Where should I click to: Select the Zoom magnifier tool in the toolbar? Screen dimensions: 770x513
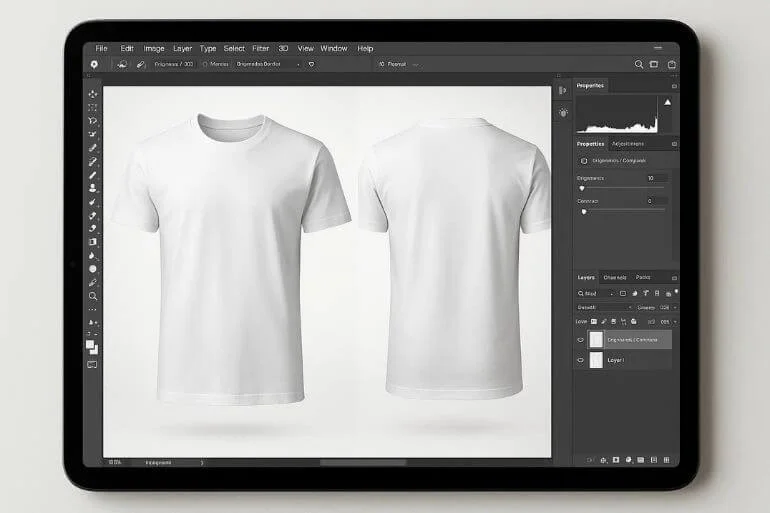(x=92, y=296)
